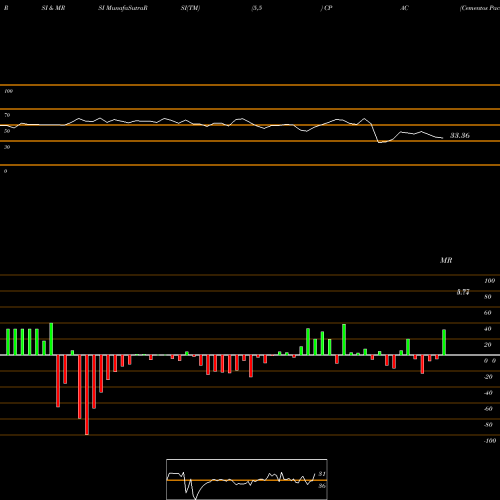Click the '(5,5' parameter text
The width and height of the screenshot is (500, 500).
point(257,8)
